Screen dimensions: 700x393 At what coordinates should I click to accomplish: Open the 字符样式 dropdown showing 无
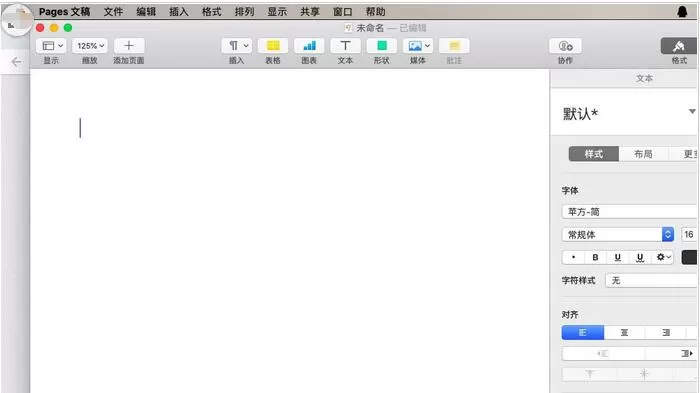click(651, 280)
